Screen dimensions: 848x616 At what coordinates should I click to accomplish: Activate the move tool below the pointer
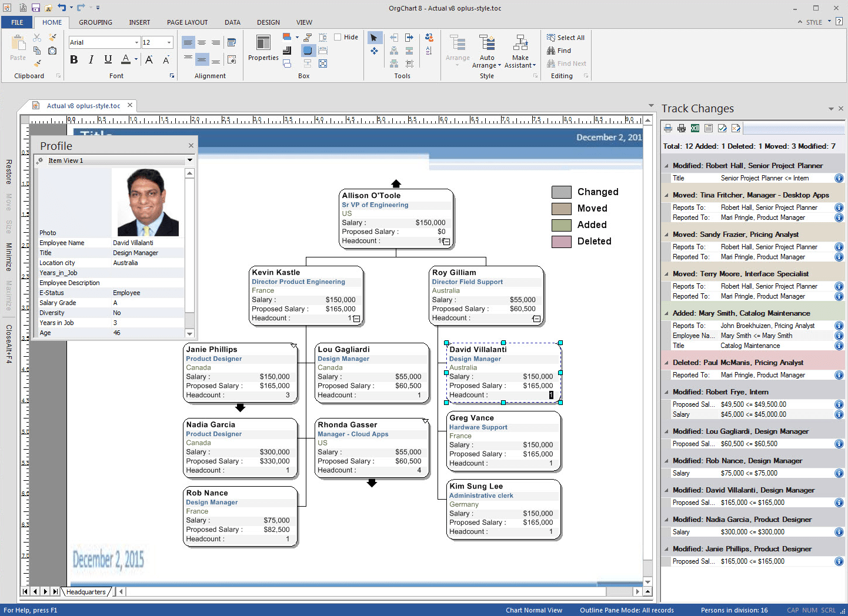coord(375,51)
